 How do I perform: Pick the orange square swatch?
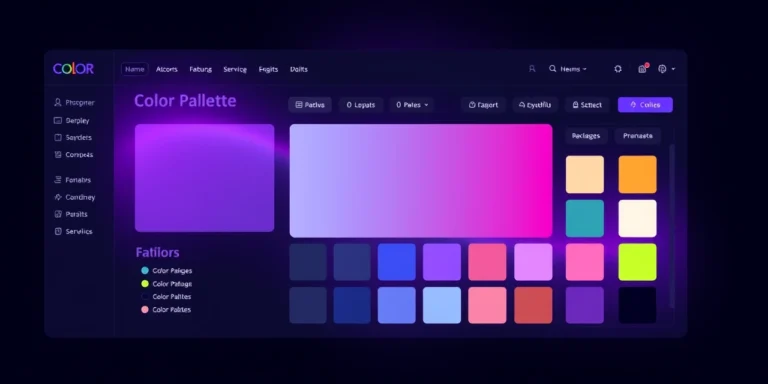click(x=637, y=174)
